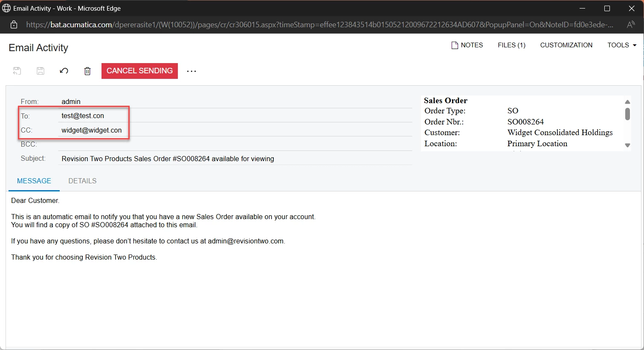644x350 pixels.
Task: Open the more actions ellipsis menu
Action: tap(191, 71)
